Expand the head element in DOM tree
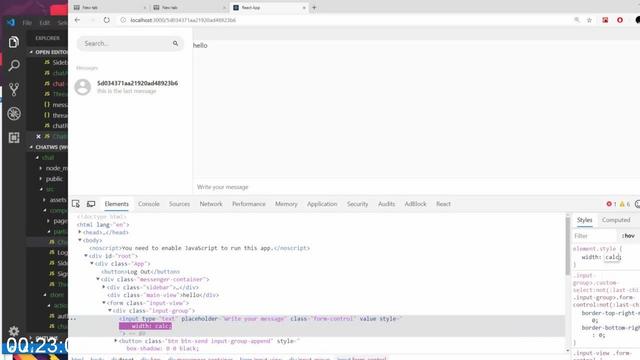The width and height of the screenshot is (640, 360). pyautogui.click(x=80, y=232)
